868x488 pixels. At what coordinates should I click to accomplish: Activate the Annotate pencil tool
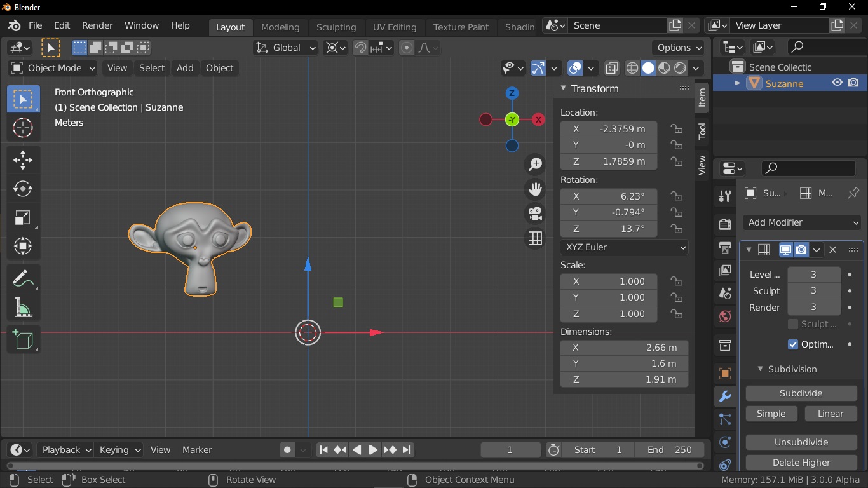pyautogui.click(x=23, y=280)
